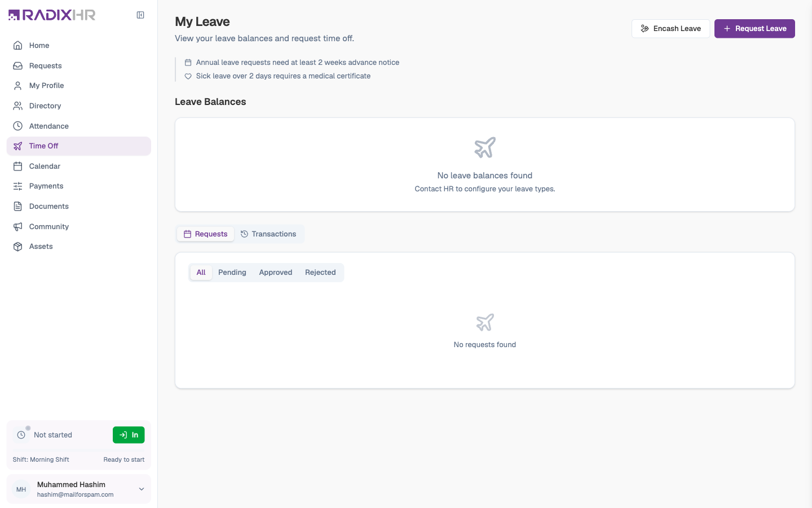Navigate to Directory
The height and width of the screenshot is (508, 812).
coord(79,106)
